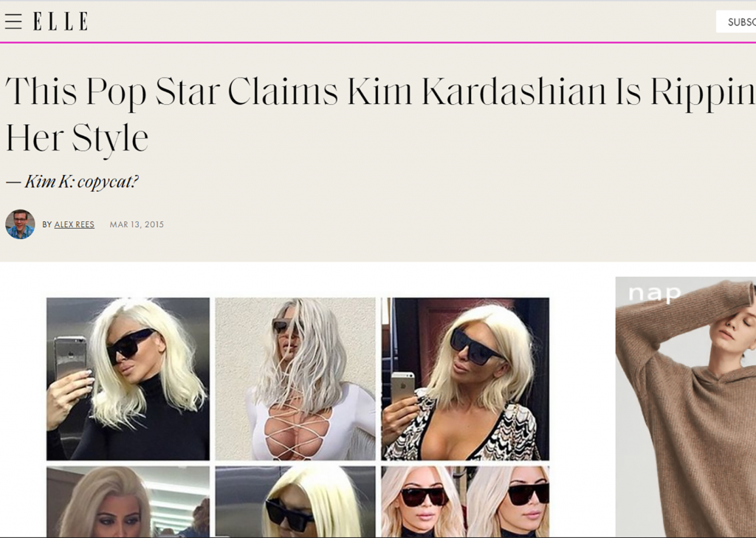This screenshot has height=538, width=756.
Task: Click the nap brand logo in ad
Action: 655,293
